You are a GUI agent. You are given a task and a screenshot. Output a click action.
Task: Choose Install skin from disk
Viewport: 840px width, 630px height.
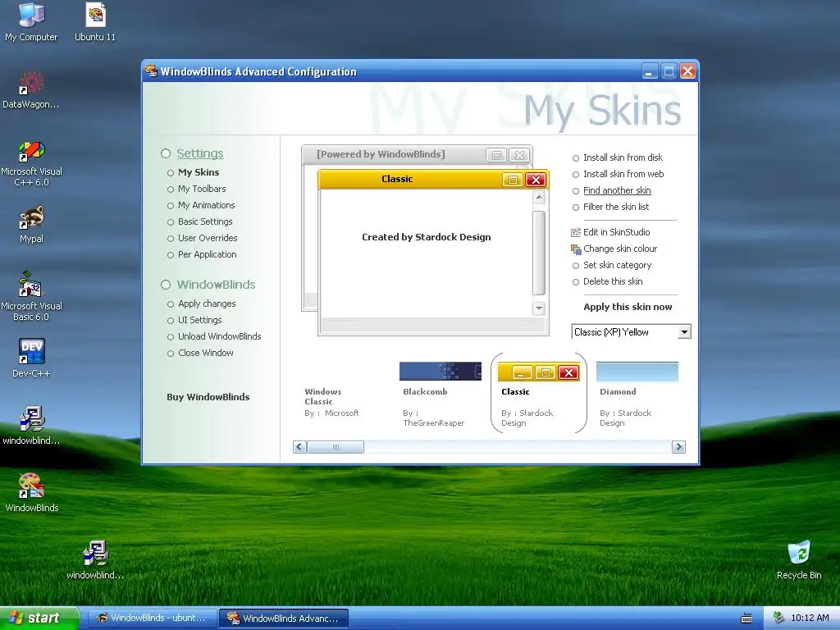pos(623,157)
